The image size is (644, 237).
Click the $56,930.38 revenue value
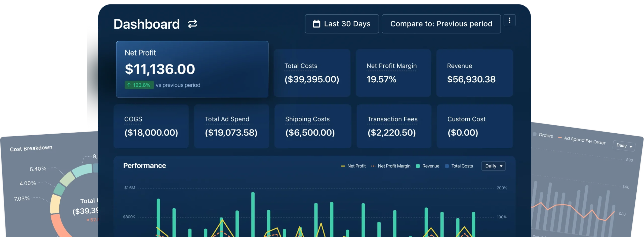pyautogui.click(x=471, y=79)
